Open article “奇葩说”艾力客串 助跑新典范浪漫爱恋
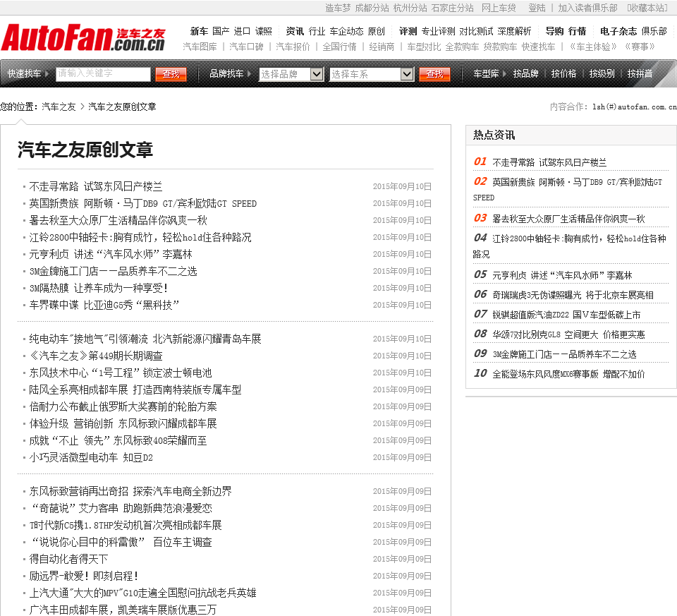The height and width of the screenshot is (616, 677). 121,508
